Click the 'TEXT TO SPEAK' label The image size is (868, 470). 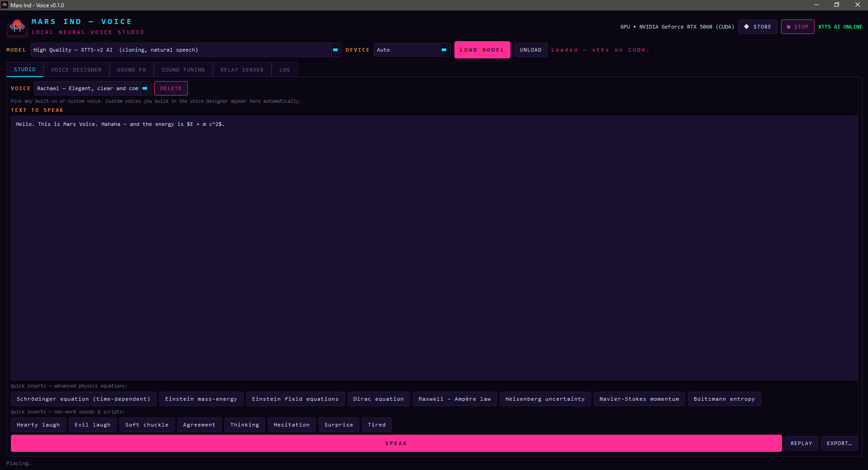(x=37, y=110)
